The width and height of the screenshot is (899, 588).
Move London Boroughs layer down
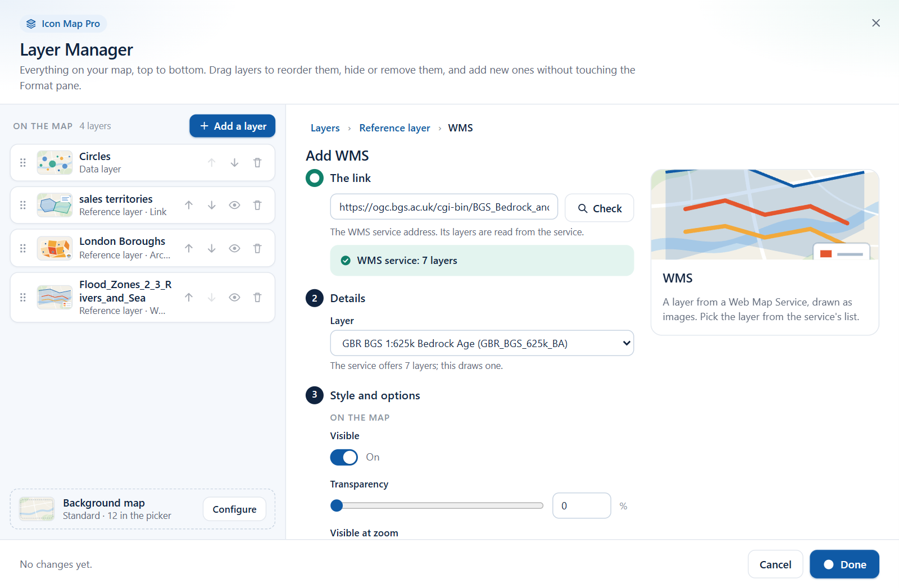coord(212,248)
